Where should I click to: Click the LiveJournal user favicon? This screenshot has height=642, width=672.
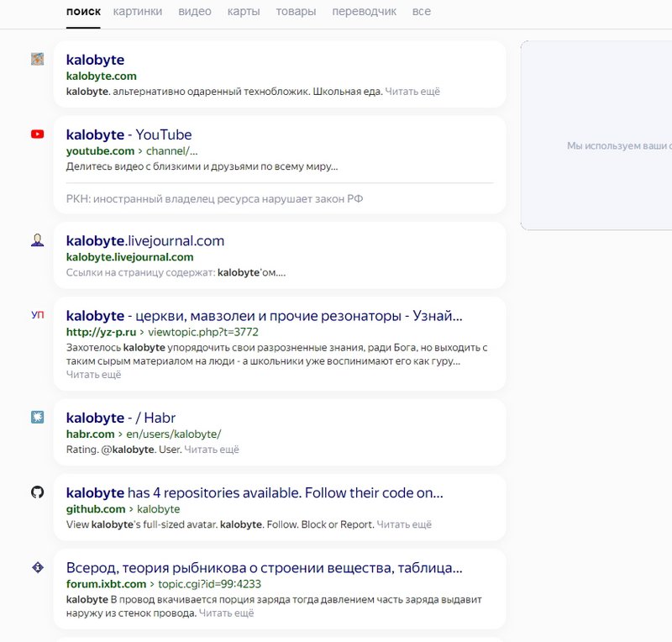pos(37,240)
